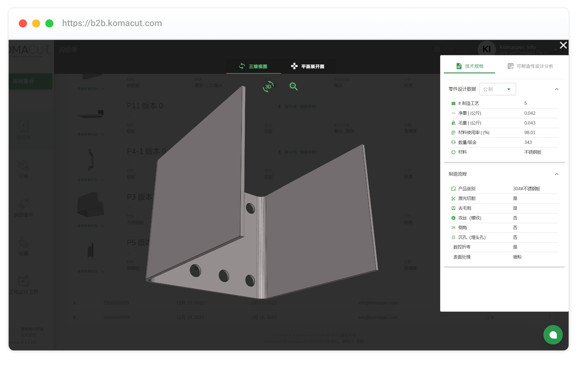
Task: Click the P4-1 part thumbnail
Action: click(91, 160)
